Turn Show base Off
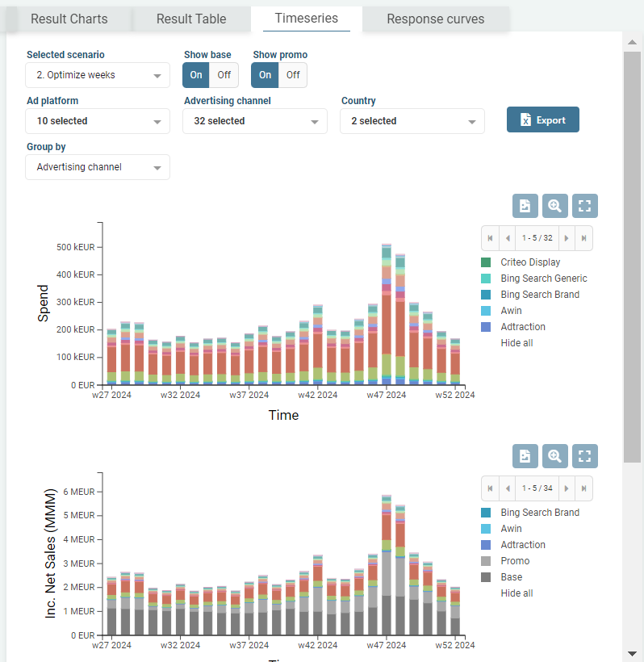The width and height of the screenshot is (644, 662). tap(224, 75)
